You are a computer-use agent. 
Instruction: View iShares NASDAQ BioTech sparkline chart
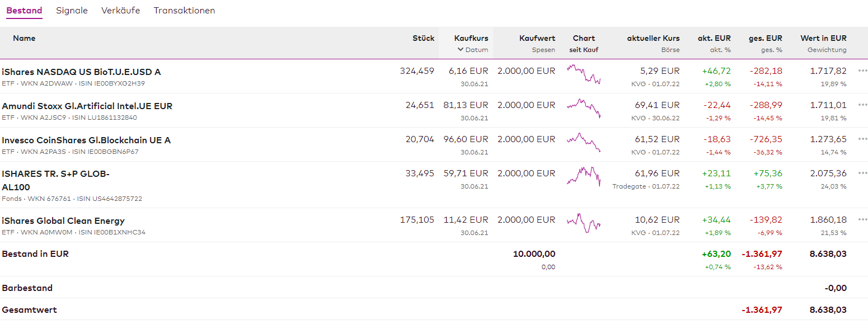[x=584, y=74]
